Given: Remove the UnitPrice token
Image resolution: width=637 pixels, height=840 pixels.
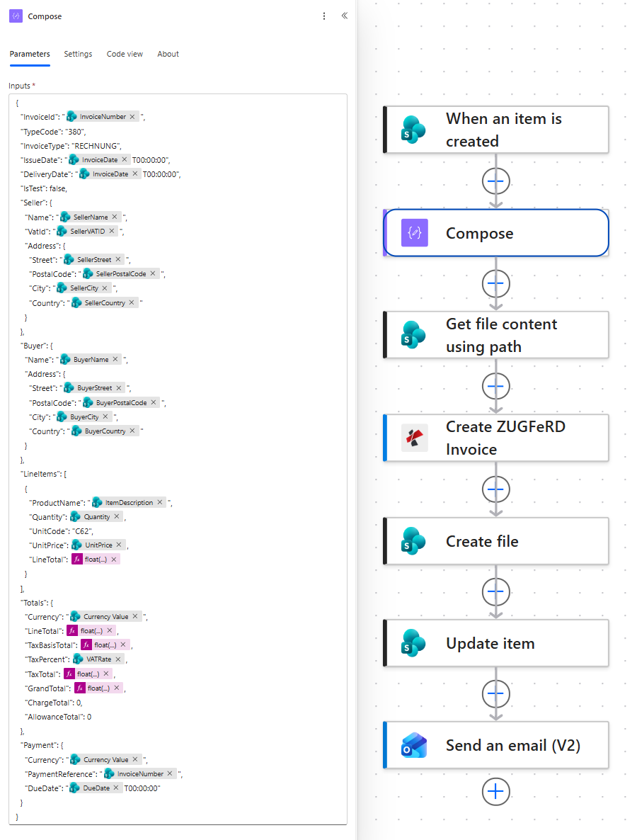Looking at the screenshot, I should pyautogui.click(x=119, y=545).
